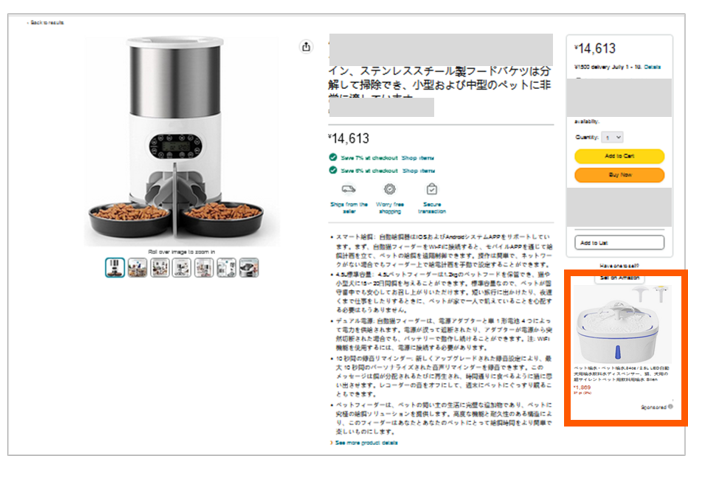
Task: Select the second product thumbnail
Action: click(x=137, y=268)
